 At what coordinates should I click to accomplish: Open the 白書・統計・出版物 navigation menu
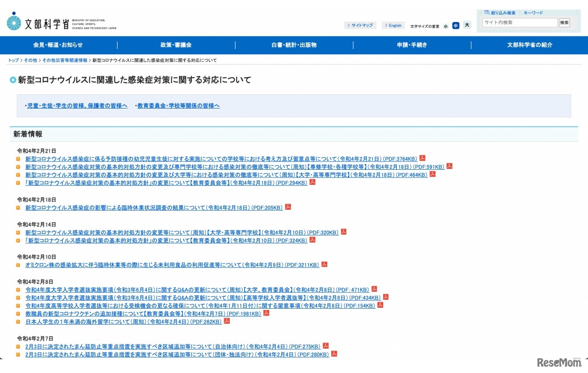[x=293, y=45]
